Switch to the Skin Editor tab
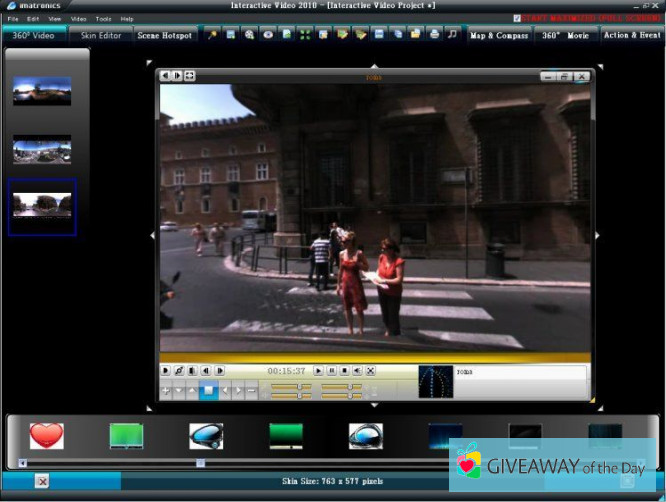Image resolution: width=666 pixels, height=502 pixels. point(100,35)
